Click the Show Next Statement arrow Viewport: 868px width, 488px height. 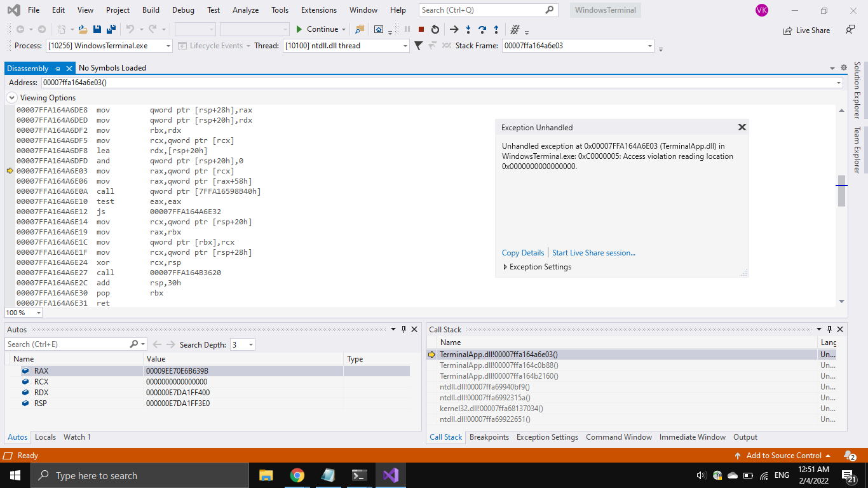(454, 29)
